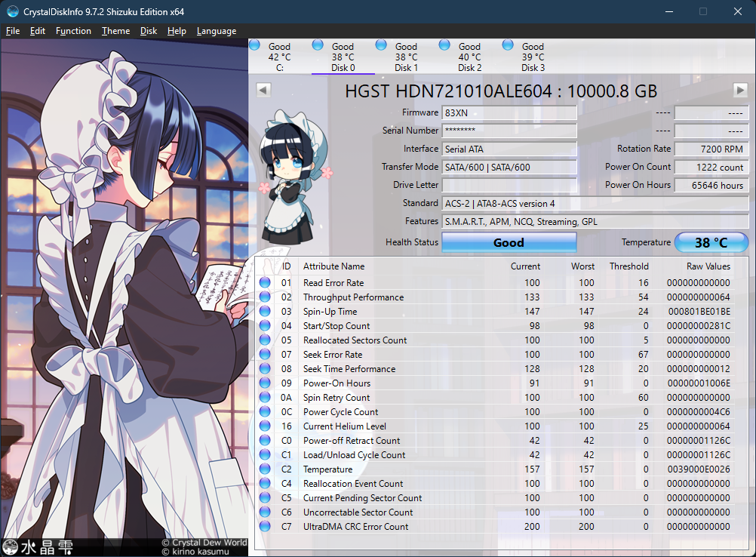Click the 38 °C temperature button
This screenshot has width=756, height=557.
point(711,242)
